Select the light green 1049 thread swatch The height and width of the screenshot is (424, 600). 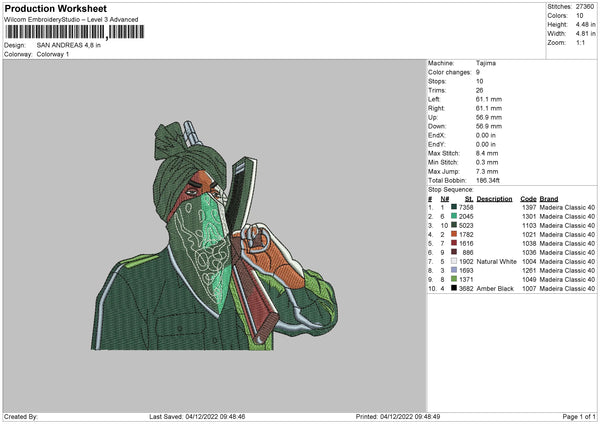point(454,279)
